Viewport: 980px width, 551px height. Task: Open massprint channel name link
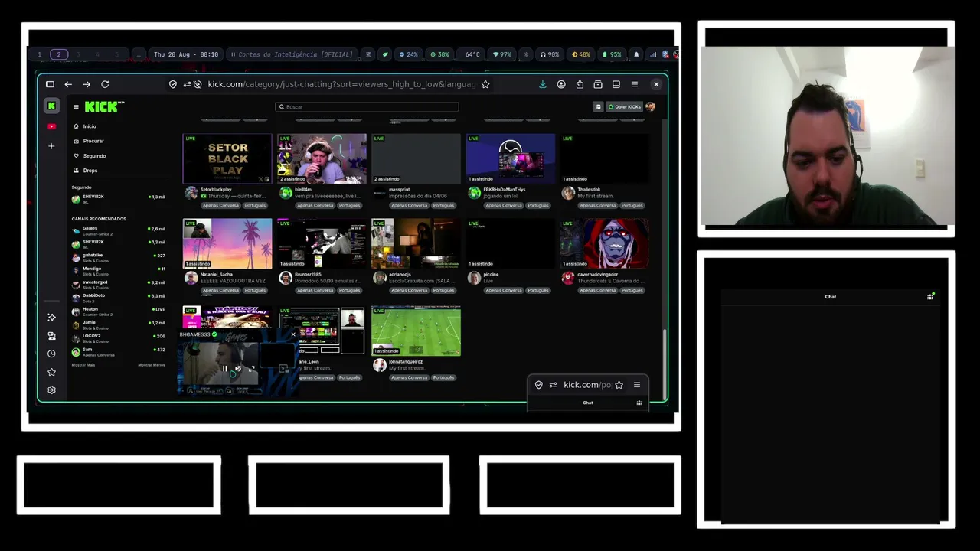coord(400,189)
